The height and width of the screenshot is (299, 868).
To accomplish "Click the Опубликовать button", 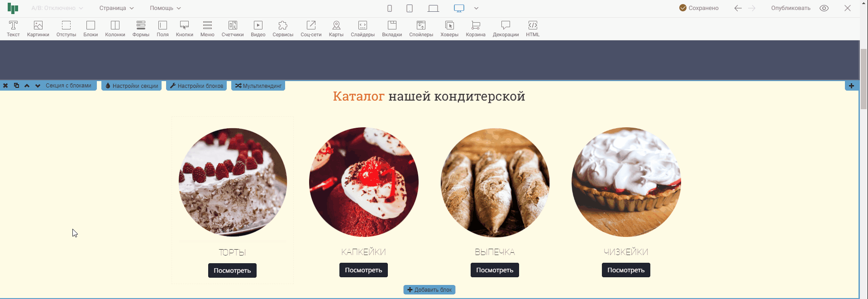I will pyautogui.click(x=791, y=8).
